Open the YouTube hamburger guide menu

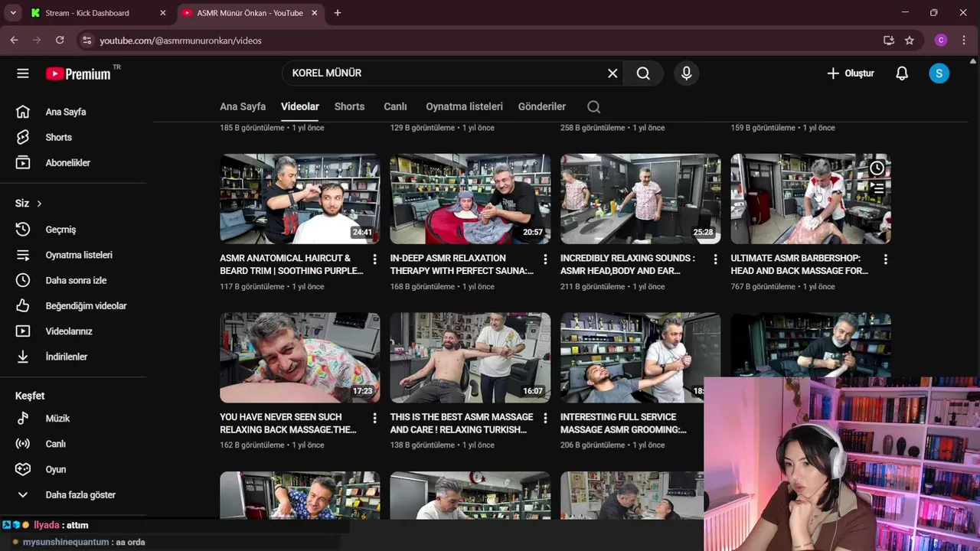(23, 73)
